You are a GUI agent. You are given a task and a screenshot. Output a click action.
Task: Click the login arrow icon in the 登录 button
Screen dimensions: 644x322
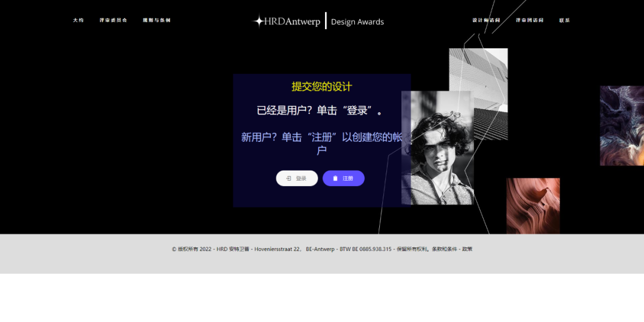(289, 178)
